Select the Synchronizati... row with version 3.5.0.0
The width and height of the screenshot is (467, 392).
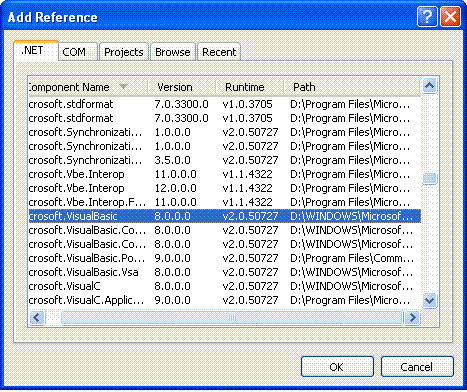tap(225, 160)
